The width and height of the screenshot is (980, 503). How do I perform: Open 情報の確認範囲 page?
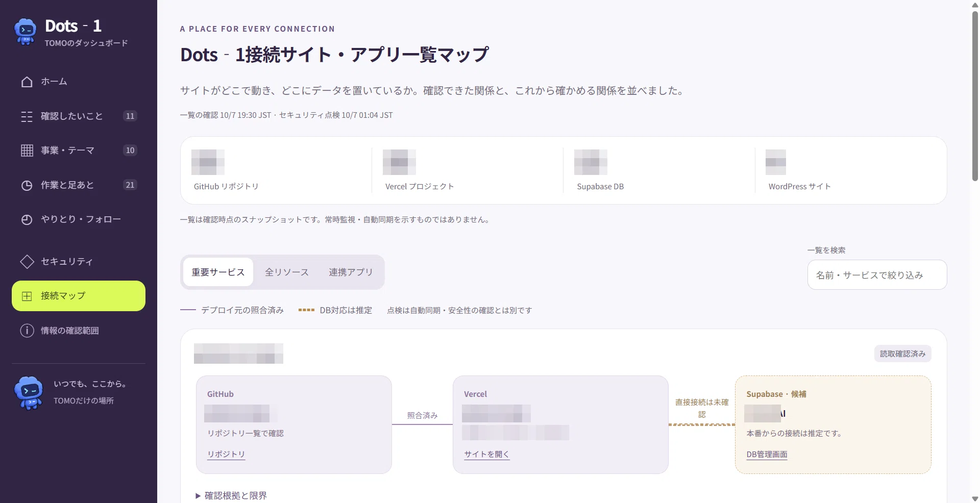(79, 331)
